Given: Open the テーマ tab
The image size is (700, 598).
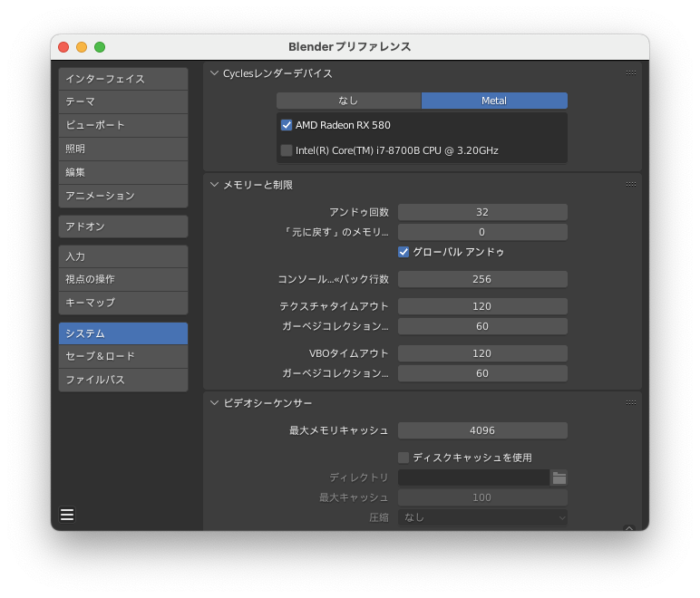Looking at the screenshot, I should [x=123, y=102].
